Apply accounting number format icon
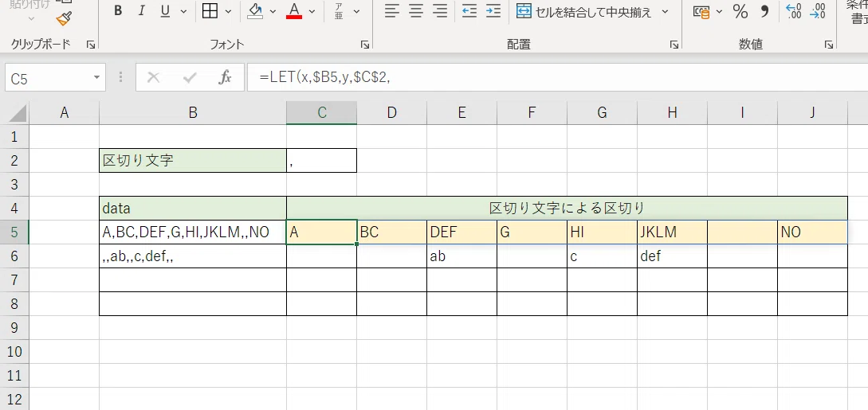The image size is (868, 410). (701, 11)
